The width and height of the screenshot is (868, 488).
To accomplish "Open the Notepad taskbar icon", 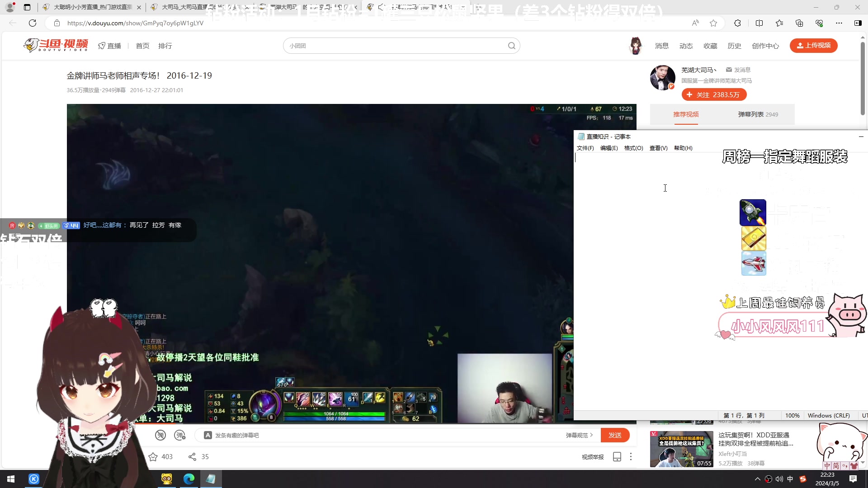I will (x=211, y=479).
